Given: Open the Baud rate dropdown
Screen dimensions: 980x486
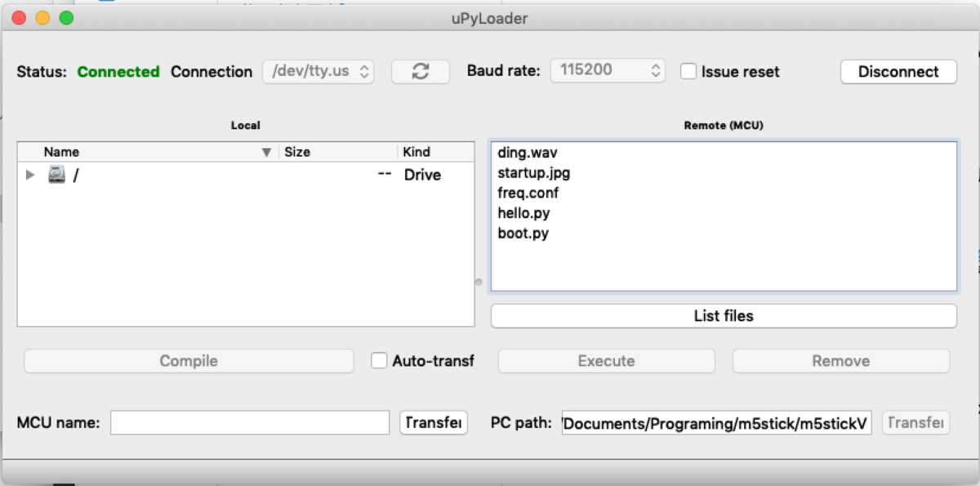Looking at the screenshot, I should [x=608, y=71].
